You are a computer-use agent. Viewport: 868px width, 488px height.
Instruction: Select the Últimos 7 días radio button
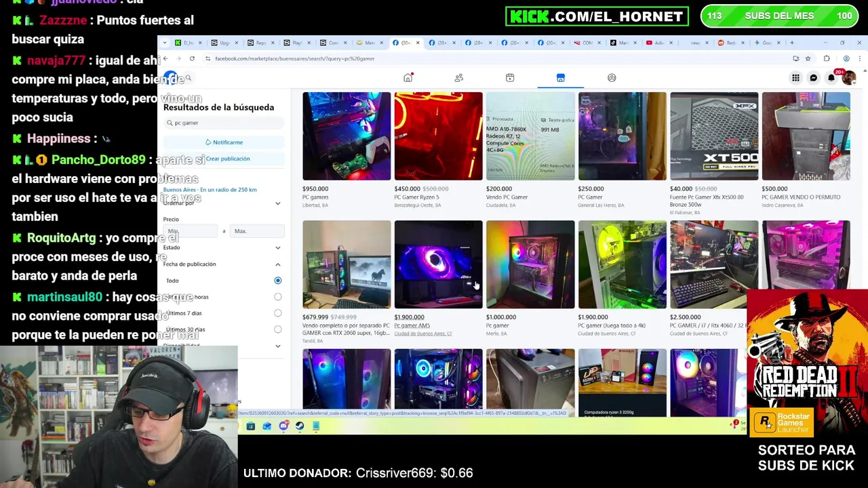277,313
